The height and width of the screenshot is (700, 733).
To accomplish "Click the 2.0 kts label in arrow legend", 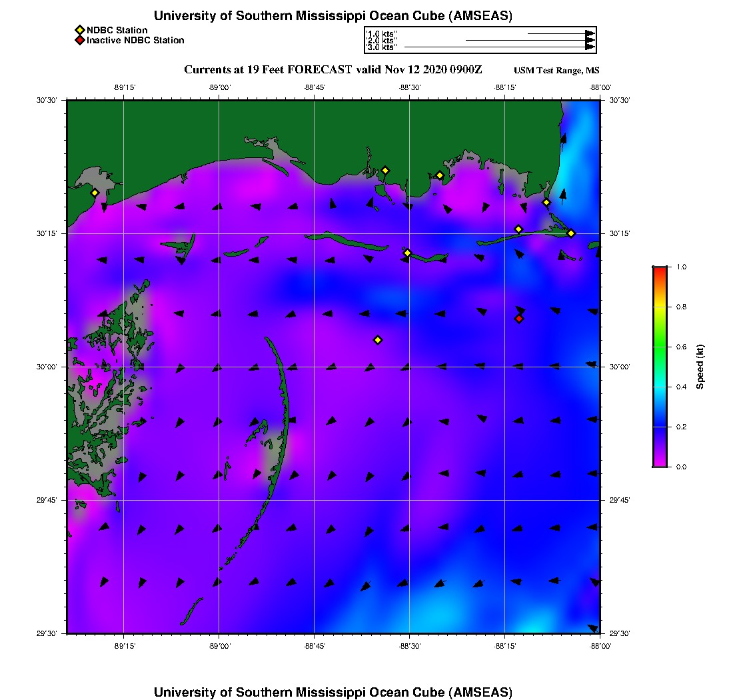I will (382, 40).
